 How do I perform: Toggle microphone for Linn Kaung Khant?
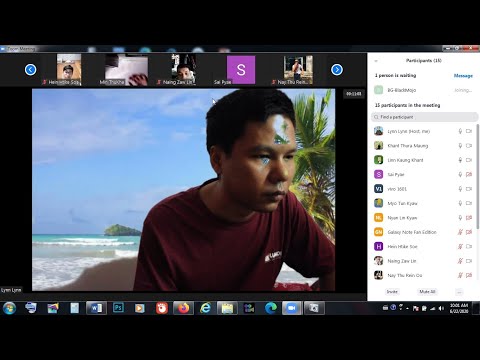tap(460, 160)
